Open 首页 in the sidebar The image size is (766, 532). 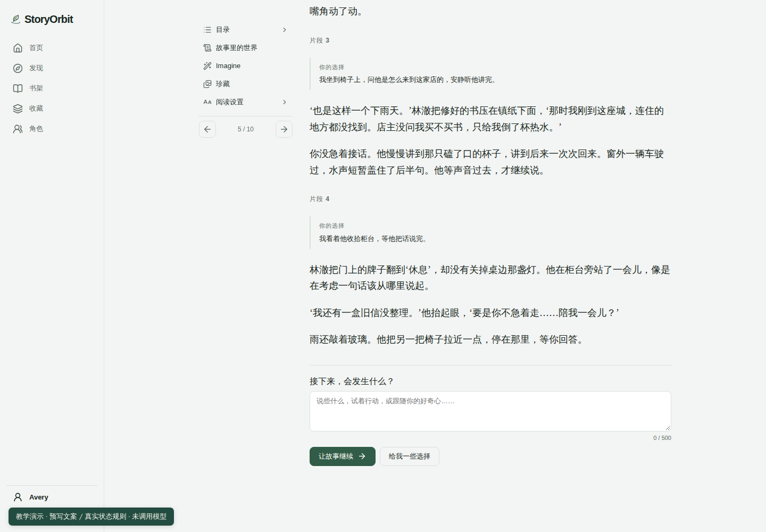(52, 48)
